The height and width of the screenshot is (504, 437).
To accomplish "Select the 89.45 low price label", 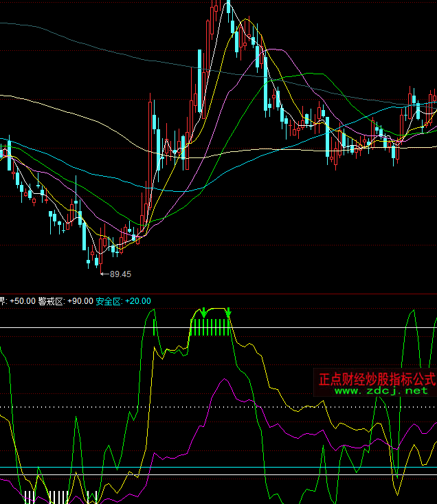I will [x=120, y=274].
